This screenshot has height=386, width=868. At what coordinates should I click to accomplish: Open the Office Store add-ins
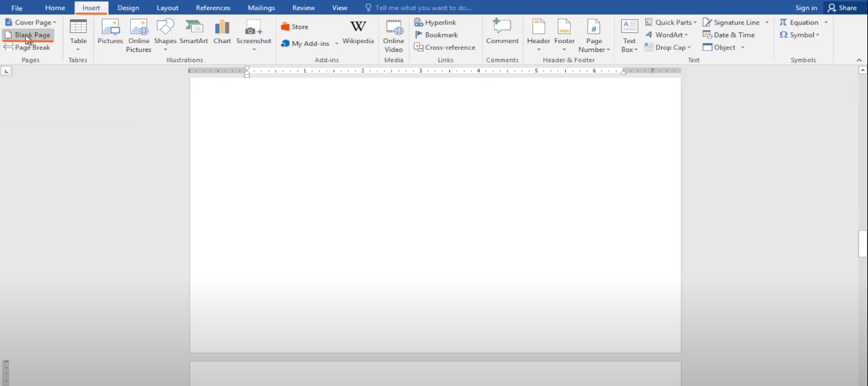pyautogui.click(x=295, y=27)
